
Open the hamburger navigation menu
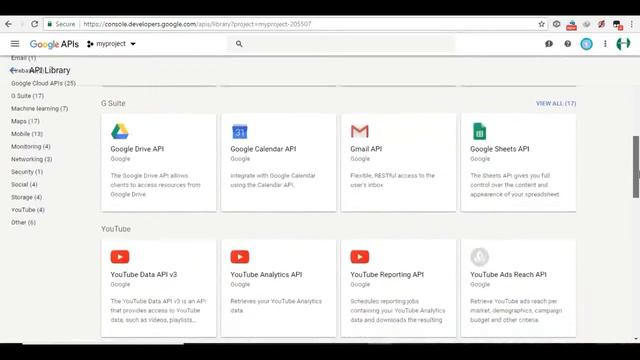tap(15, 44)
